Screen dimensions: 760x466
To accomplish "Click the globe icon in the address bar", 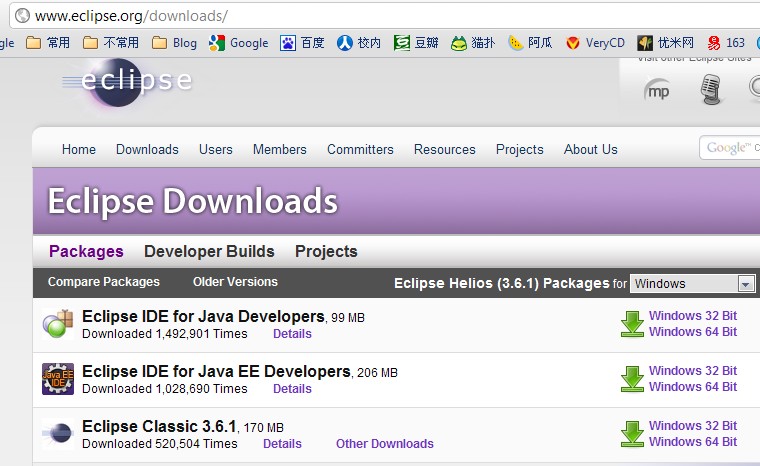I will click(x=22, y=16).
